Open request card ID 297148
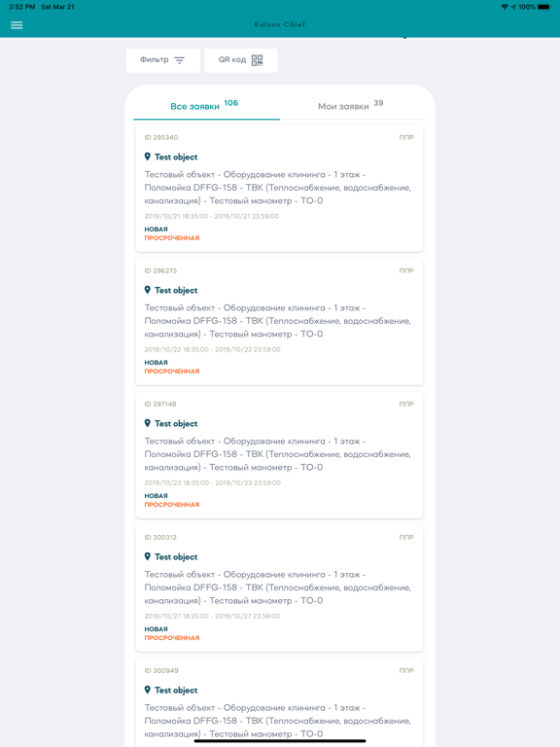Screen dimensions: 560x747 [x=280, y=455]
